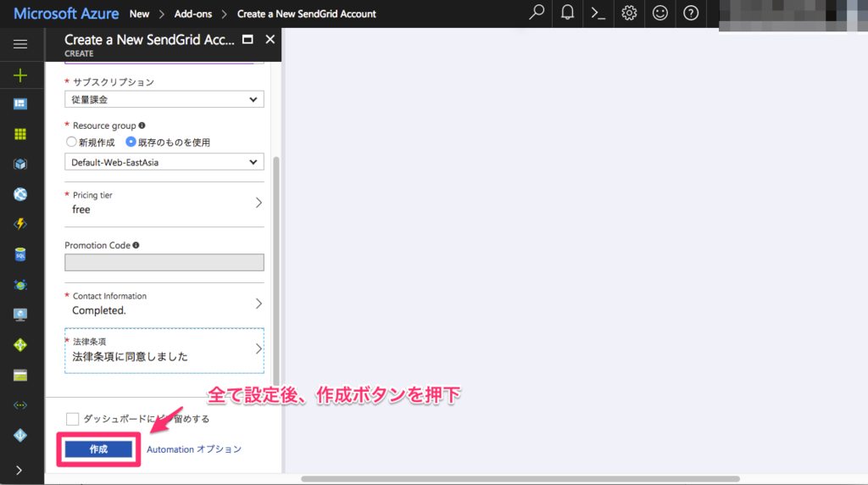The width and height of the screenshot is (868, 485).
Task: Select the 新規作成 radio button
Action: click(71, 142)
